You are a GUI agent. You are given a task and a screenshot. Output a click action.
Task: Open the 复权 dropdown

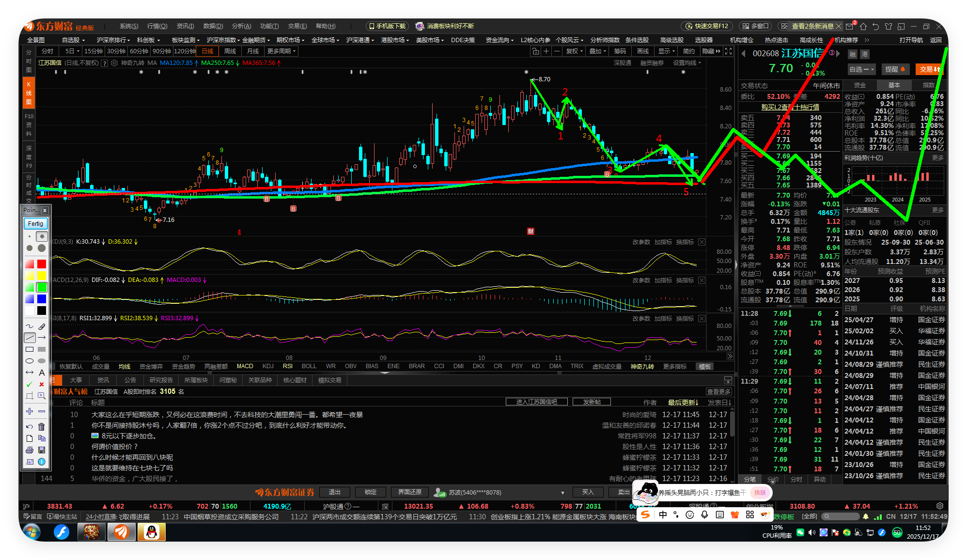click(x=575, y=51)
